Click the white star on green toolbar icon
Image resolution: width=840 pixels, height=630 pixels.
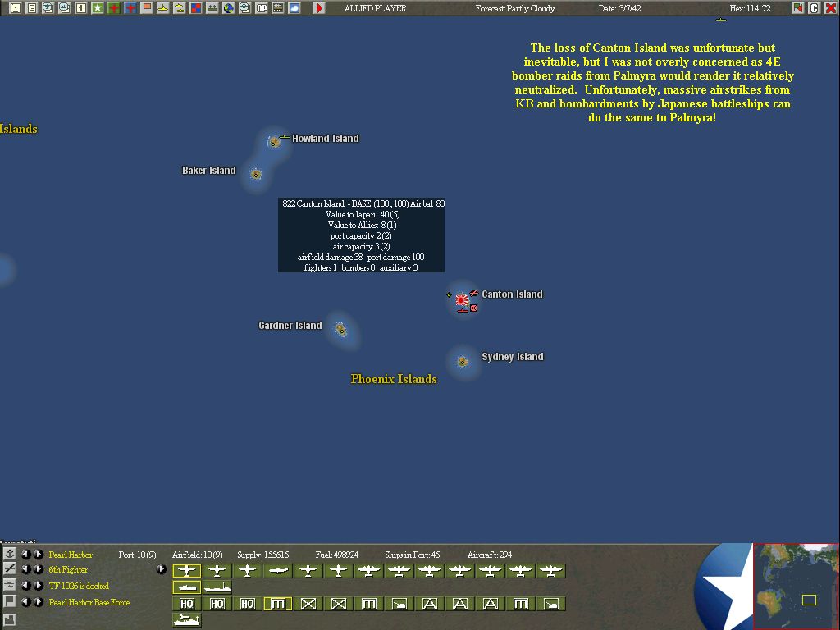(98, 8)
